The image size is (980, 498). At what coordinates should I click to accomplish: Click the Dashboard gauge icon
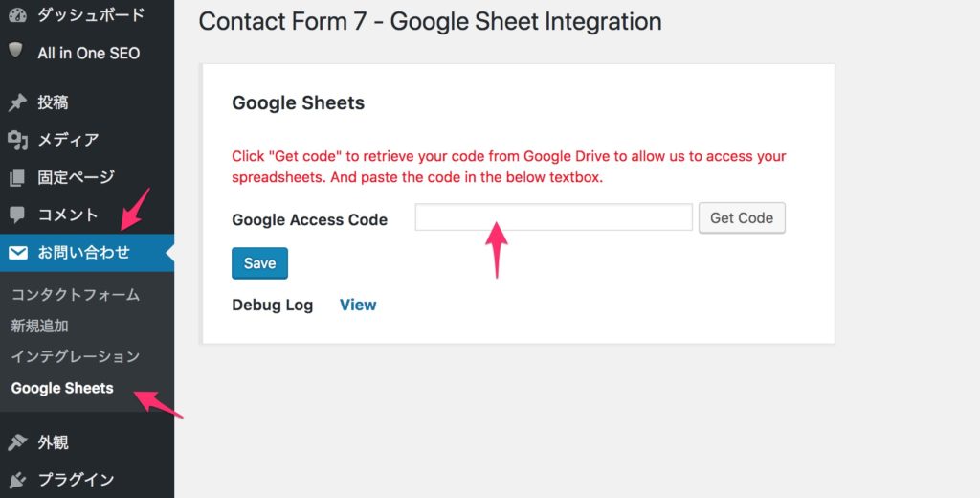tap(17, 15)
